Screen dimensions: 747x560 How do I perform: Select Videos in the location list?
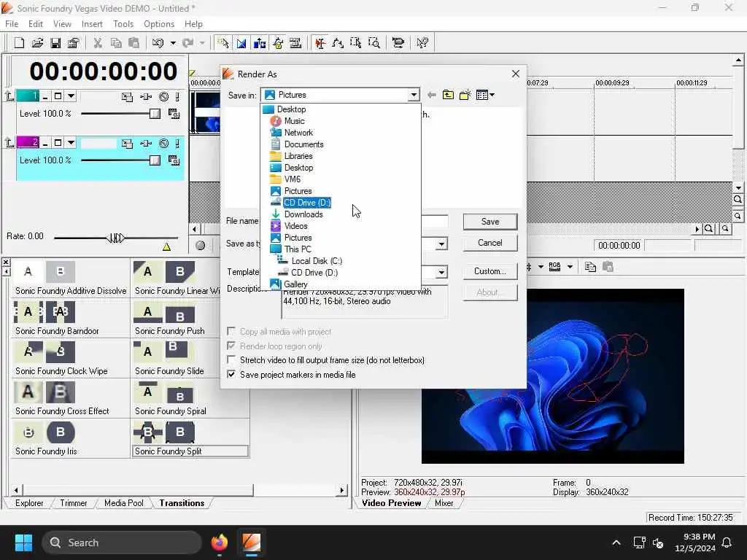pyautogui.click(x=296, y=226)
